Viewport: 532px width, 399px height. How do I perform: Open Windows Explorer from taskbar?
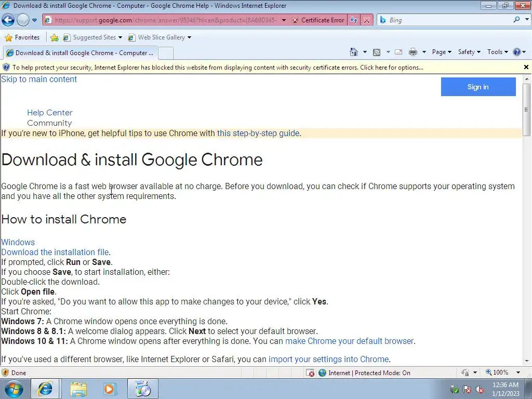[x=78, y=389]
